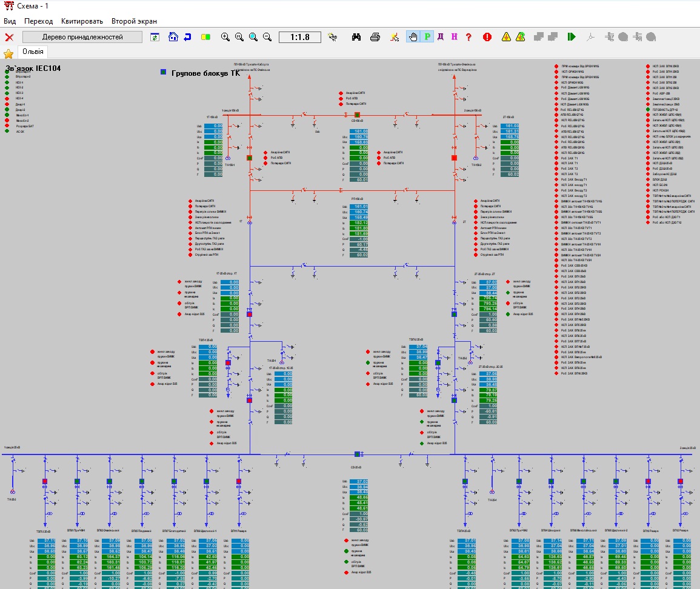Open the Вид menu

10,21
